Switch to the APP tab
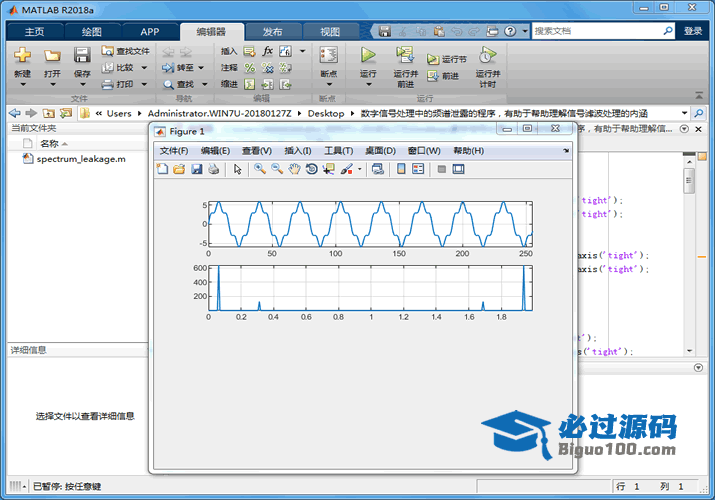Screen dimensions: 715x500 150,31
